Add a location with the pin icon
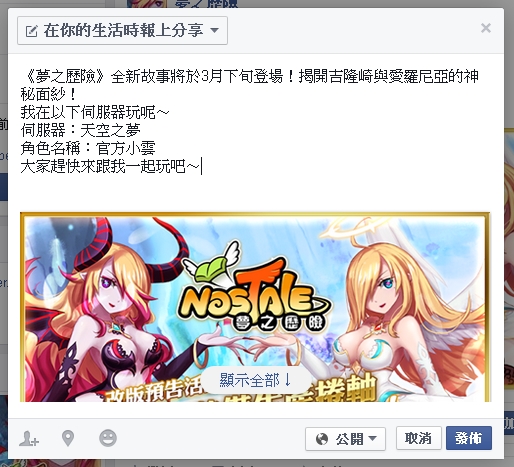This screenshot has height=467, width=514. [x=68, y=438]
